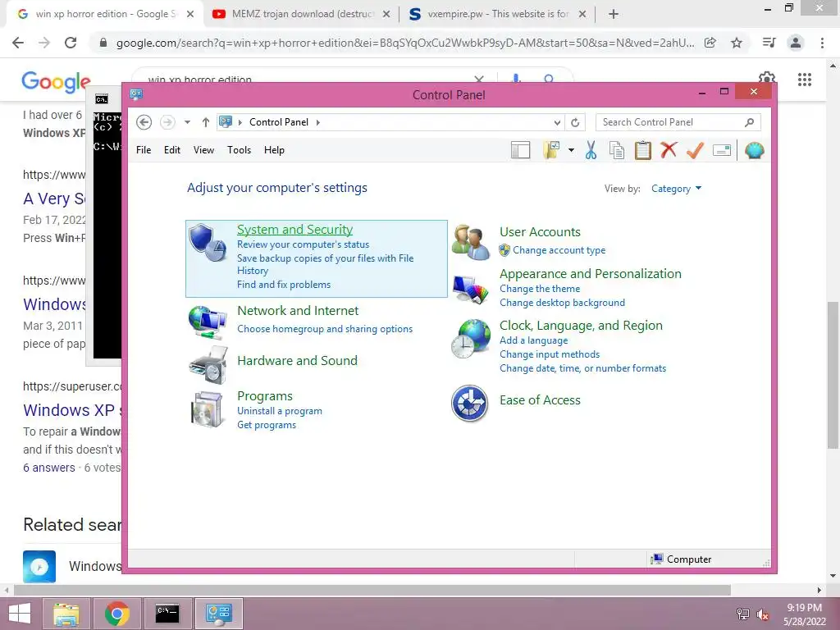The image size is (840, 630).
Task: Click Review your computer's status
Action: 304,244
